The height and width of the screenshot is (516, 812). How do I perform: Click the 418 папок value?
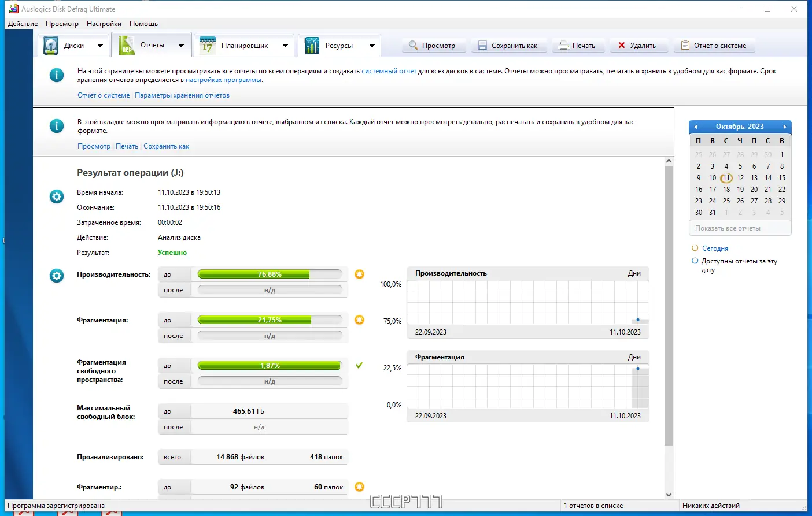click(326, 457)
